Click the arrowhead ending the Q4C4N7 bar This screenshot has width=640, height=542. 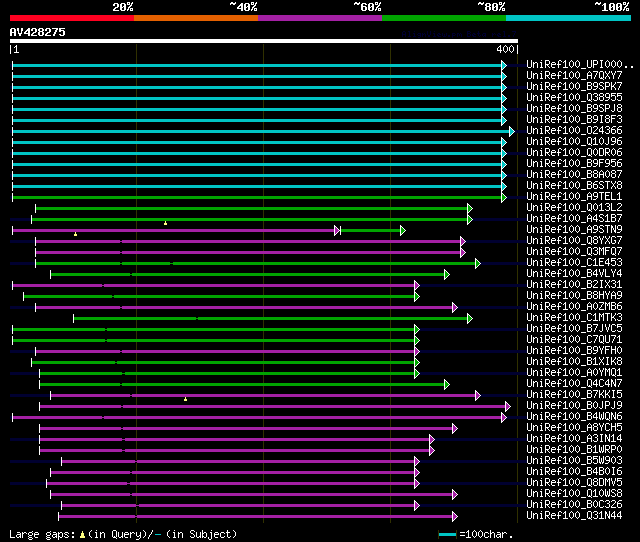click(x=447, y=384)
